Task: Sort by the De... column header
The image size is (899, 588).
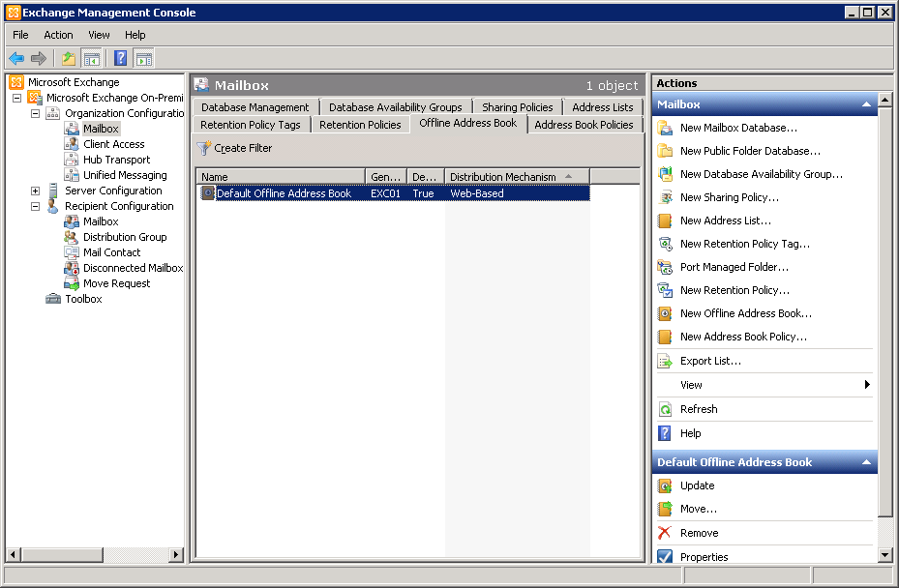Action: click(426, 177)
